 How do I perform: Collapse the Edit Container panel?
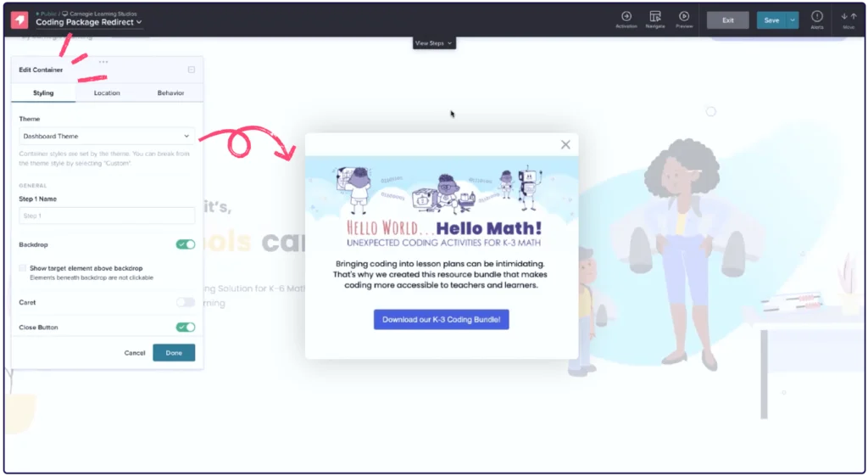tap(191, 70)
